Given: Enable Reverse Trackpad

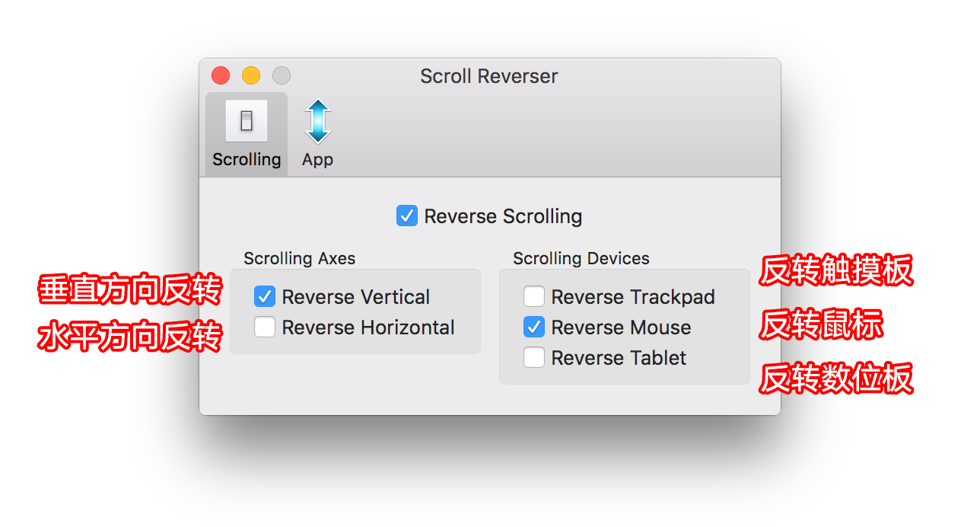Looking at the screenshot, I should tap(534, 297).
